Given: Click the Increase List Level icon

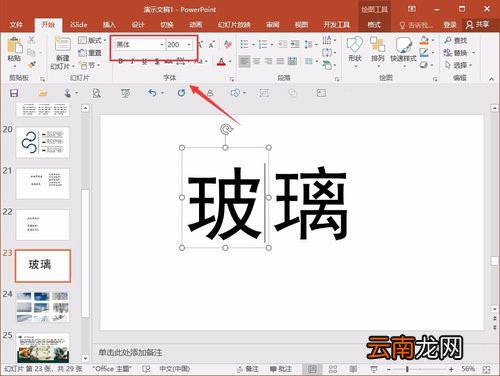Looking at the screenshot, I should coord(295,44).
